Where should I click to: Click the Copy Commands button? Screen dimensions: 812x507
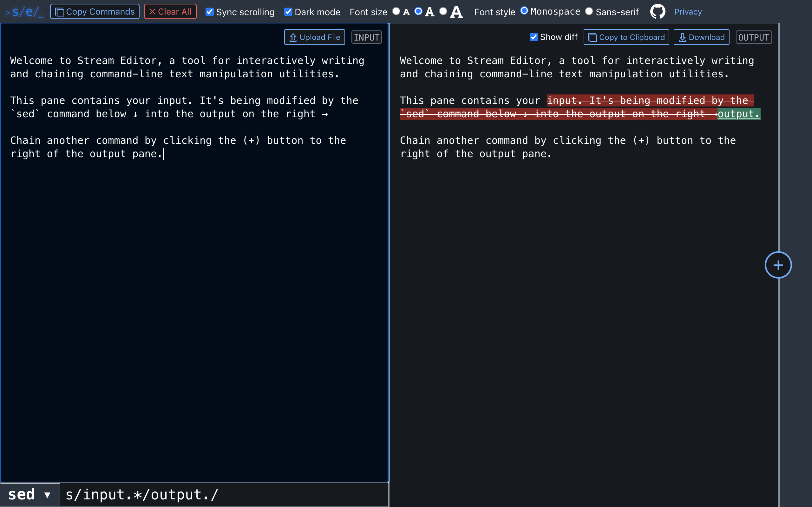[95, 12]
